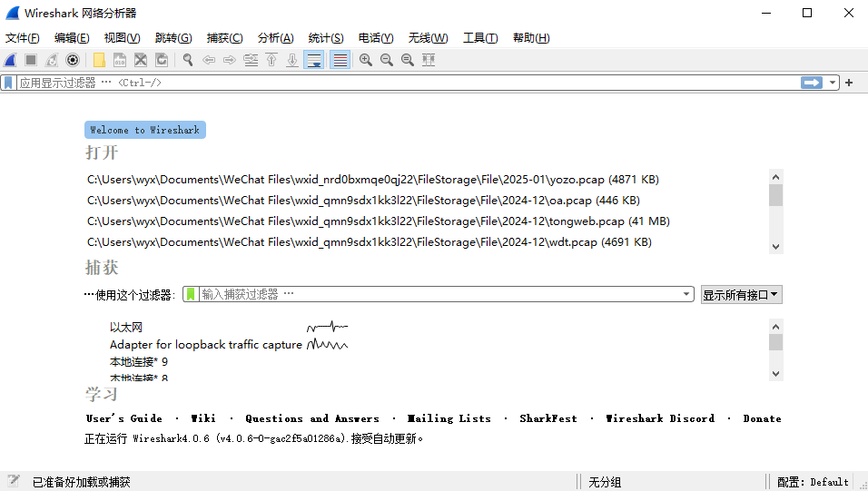Viewport: 868px width, 491px height.
Task: Click interface list scrollbar up arrow
Action: (x=775, y=326)
